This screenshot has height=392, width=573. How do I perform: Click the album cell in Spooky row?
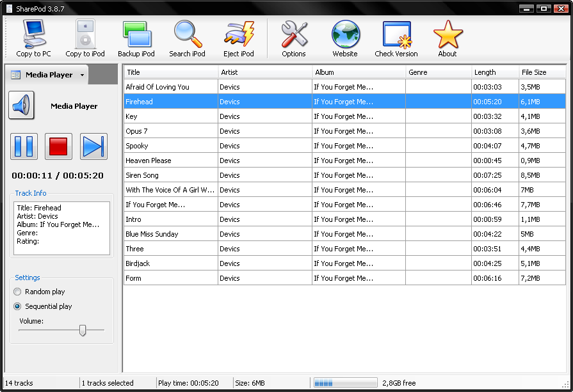(359, 146)
